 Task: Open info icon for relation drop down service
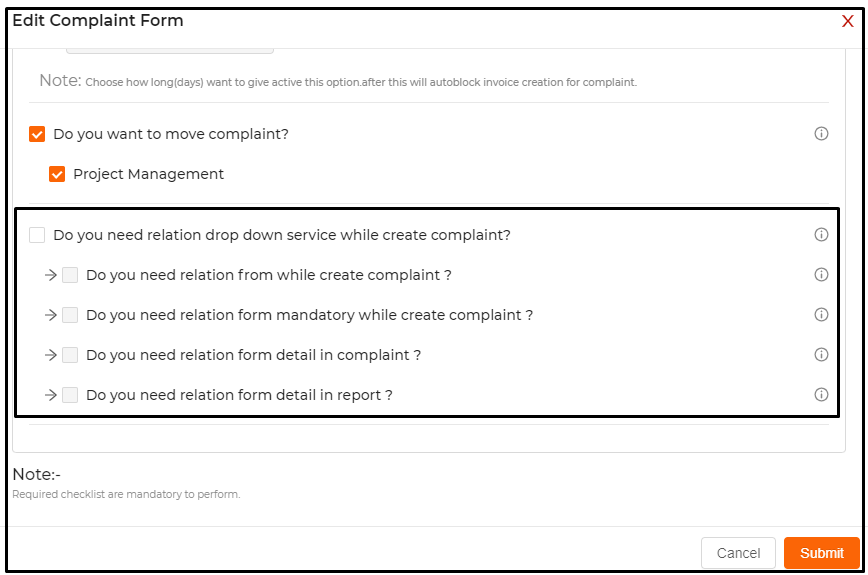(821, 235)
